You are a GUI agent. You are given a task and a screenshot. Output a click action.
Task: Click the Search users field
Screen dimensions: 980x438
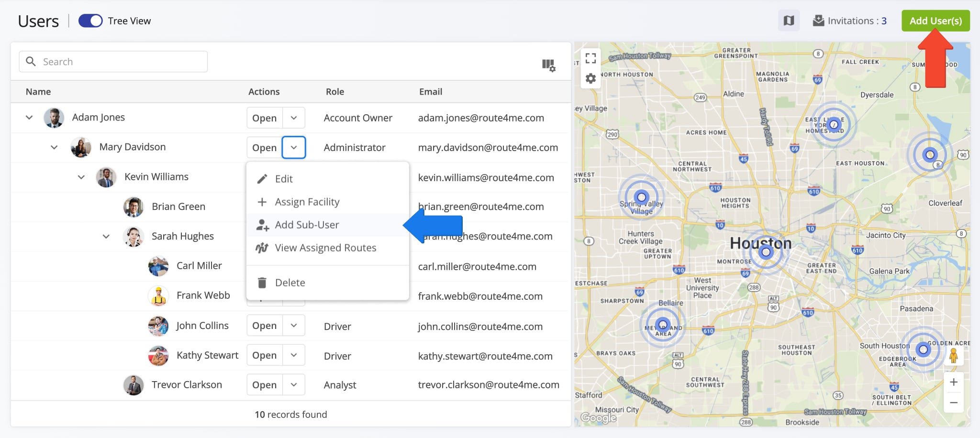point(113,62)
